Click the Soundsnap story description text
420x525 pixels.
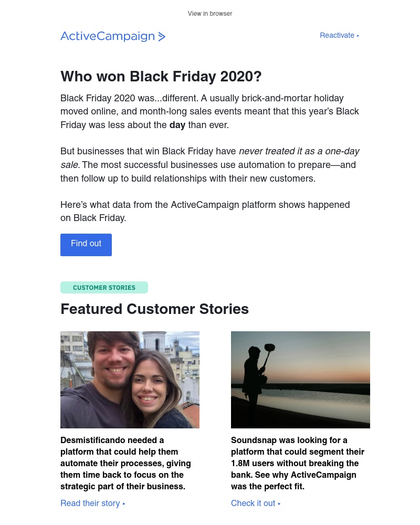pos(297,464)
